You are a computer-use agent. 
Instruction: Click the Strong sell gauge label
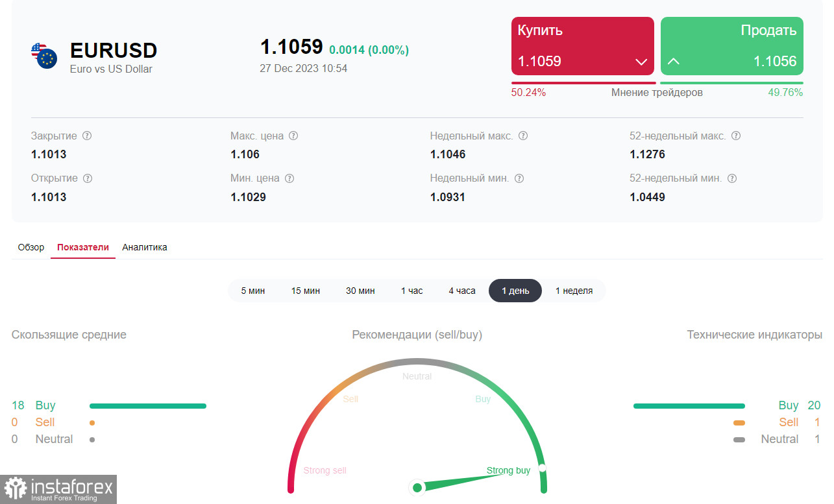pos(325,470)
